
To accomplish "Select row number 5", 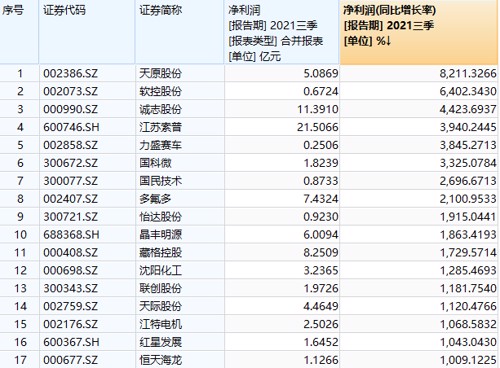I will tap(20, 145).
